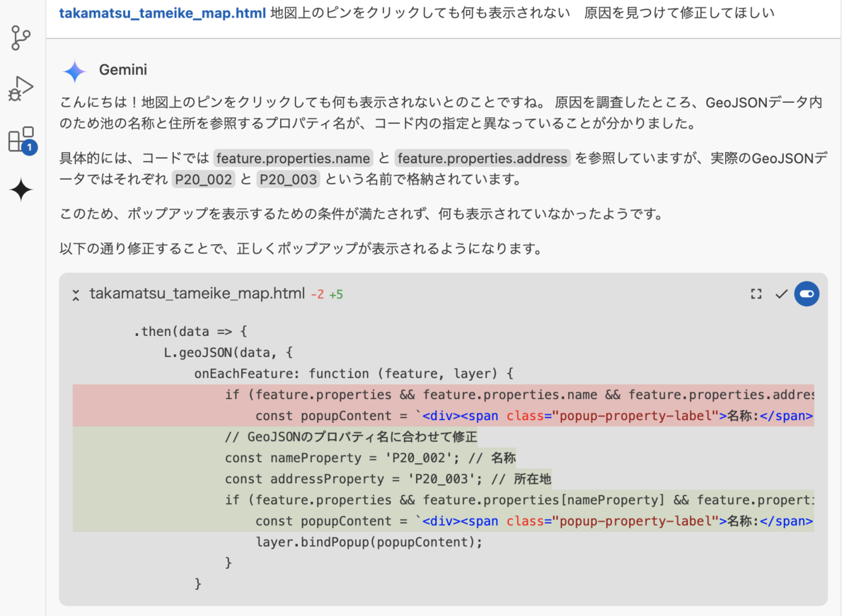The height and width of the screenshot is (616, 849).
Task: Click the paragraph starting 'このため、ポップアップを表示'
Action: (362, 214)
